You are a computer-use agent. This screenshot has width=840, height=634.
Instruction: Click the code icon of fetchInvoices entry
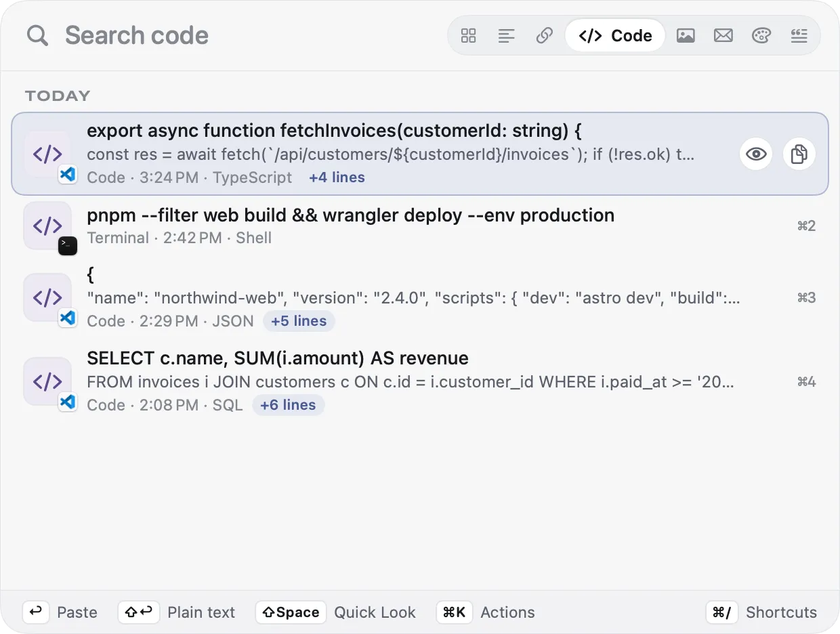pos(47,154)
